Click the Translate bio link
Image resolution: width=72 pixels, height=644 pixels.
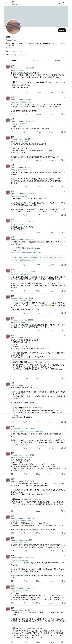click(x=10, y=48)
